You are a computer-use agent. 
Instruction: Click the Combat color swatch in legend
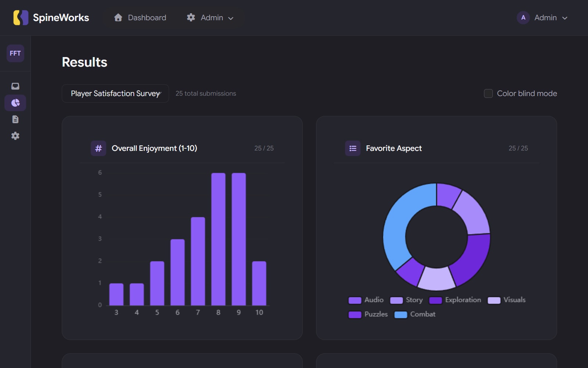(401, 314)
